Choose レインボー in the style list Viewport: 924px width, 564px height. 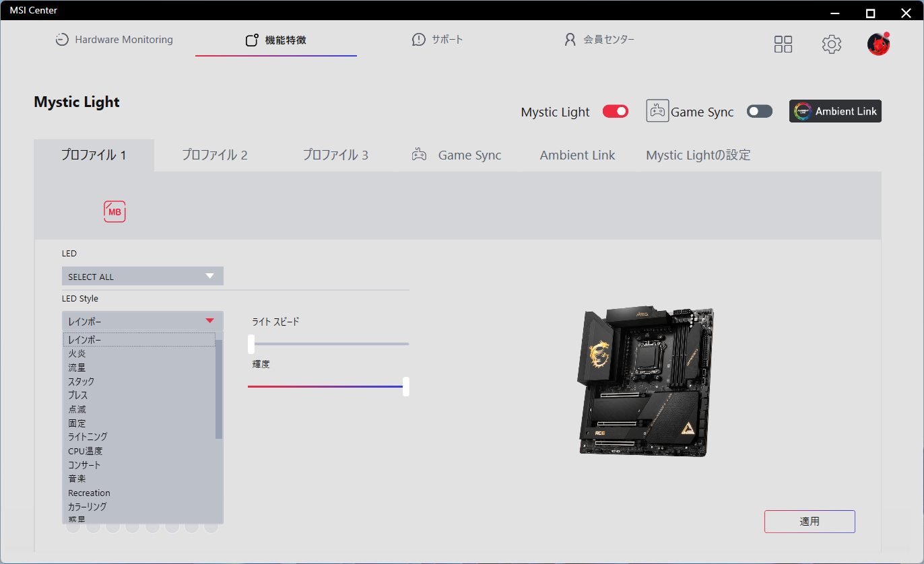coord(139,340)
